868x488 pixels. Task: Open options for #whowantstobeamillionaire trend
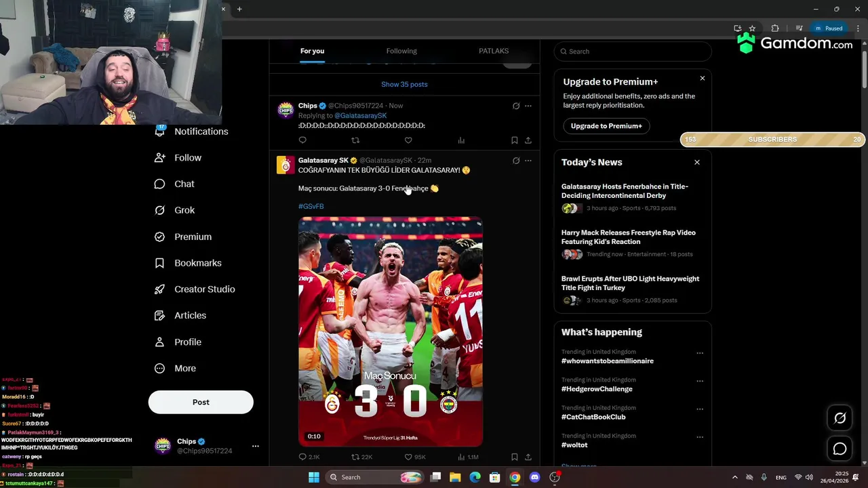pos(700,353)
